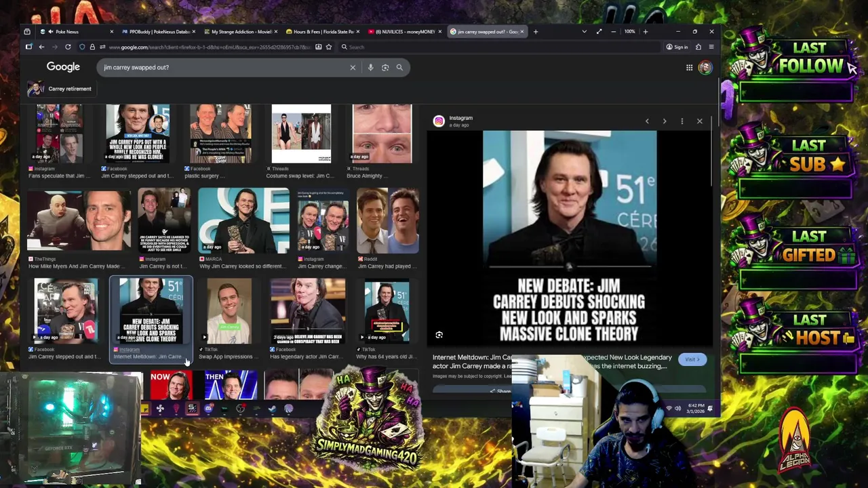Click the large Jim Carrey preview image
This screenshot has height=488, width=868.
[x=569, y=238]
